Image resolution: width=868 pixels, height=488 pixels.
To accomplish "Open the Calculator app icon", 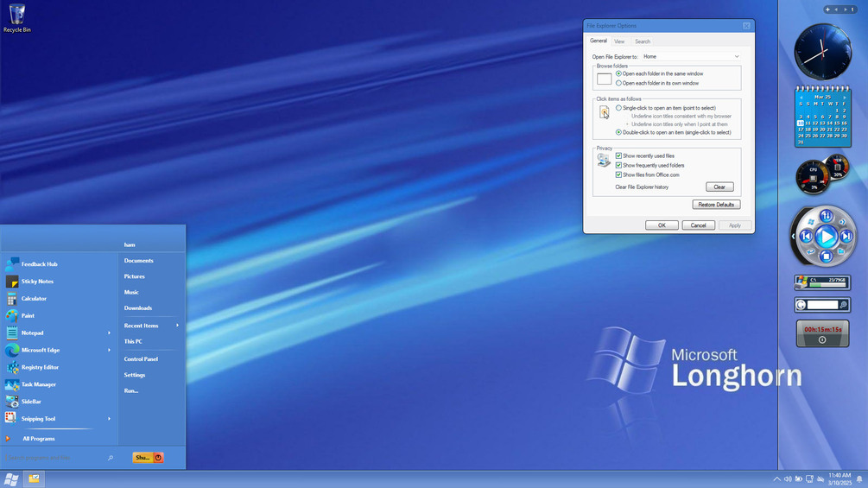I will pos(11,299).
